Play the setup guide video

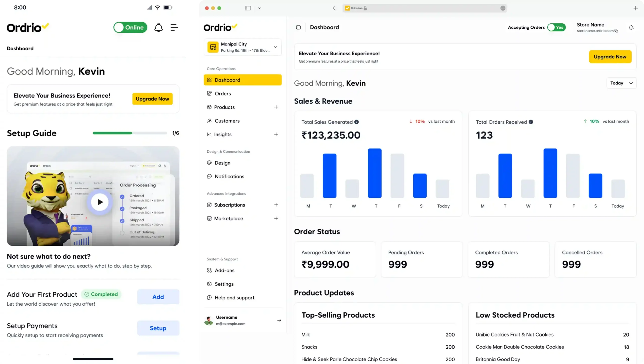(x=100, y=202)
